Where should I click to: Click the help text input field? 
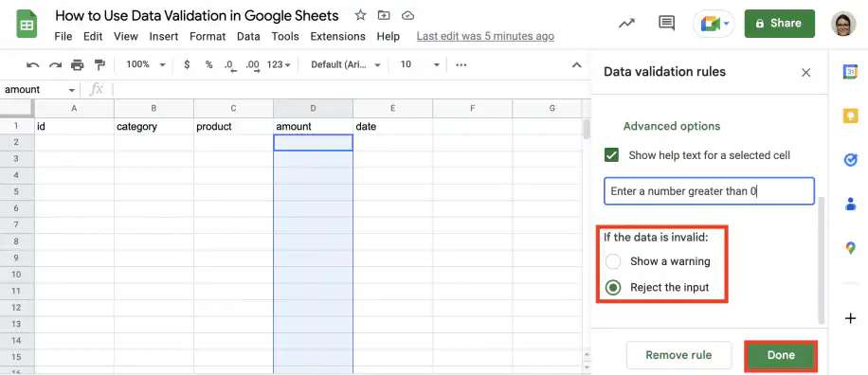[709, 191]
